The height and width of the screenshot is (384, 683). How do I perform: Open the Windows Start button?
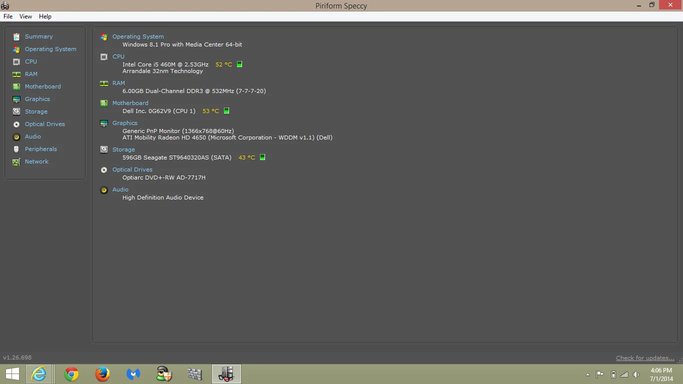click(12, 374)
